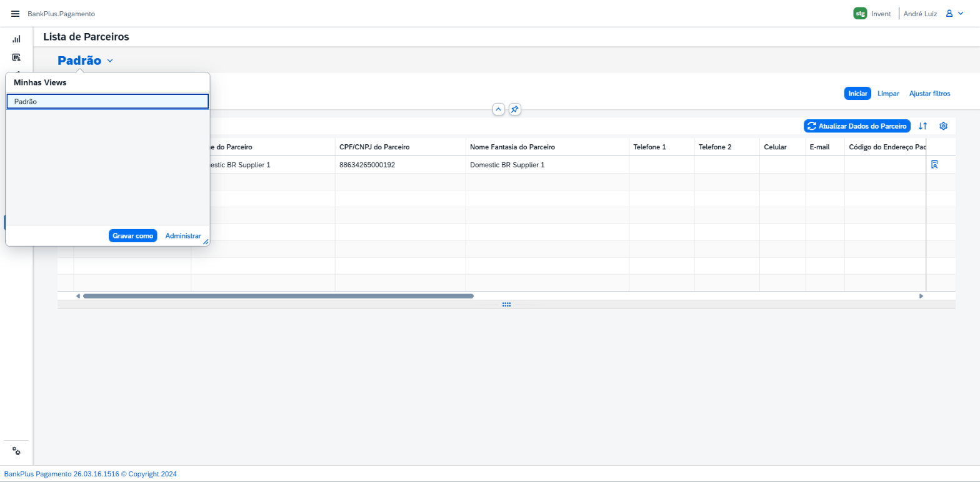Open the hamburger navigation menu

(16, 14)
